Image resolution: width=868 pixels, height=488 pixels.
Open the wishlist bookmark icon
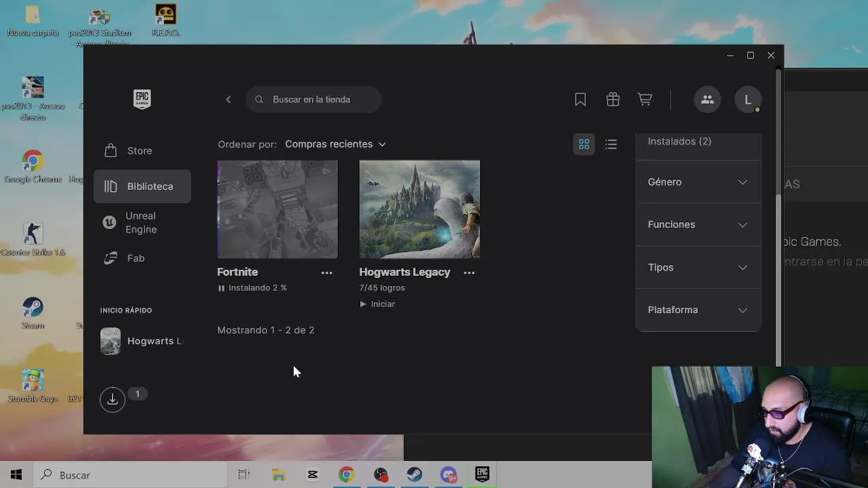point(580,100)
